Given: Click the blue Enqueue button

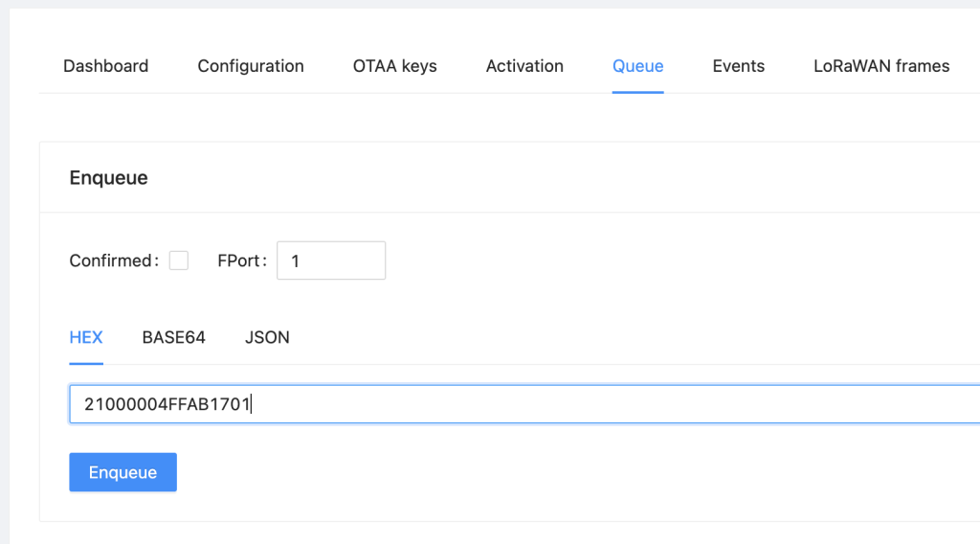Looking at the screenshot, I should point(123,472).
